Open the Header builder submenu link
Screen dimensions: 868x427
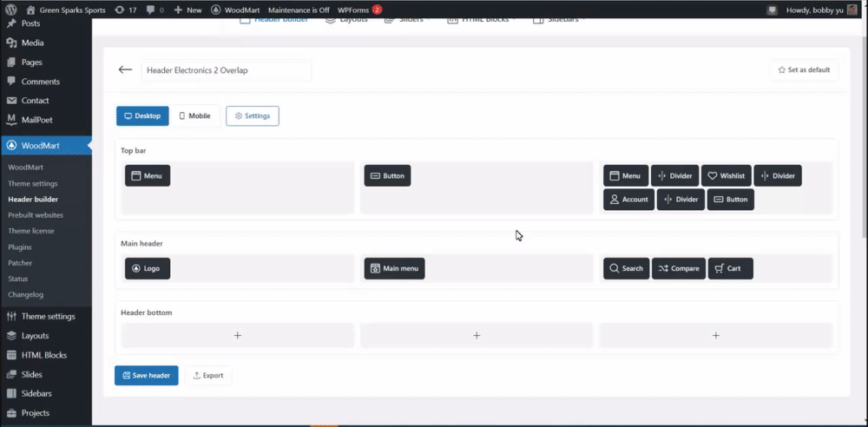33,199
